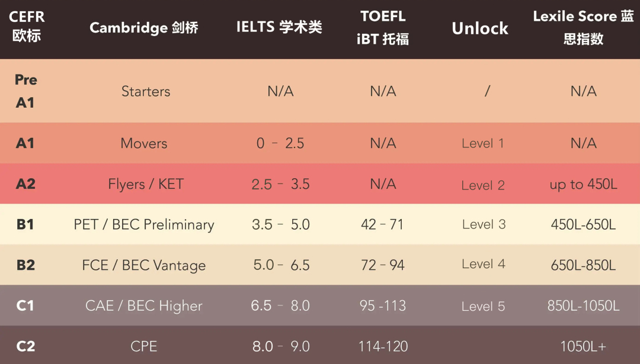Viewport: 640px width, 364px height.
Task: Select the Cambridge 剑桥 header
Action: [143, 28]
